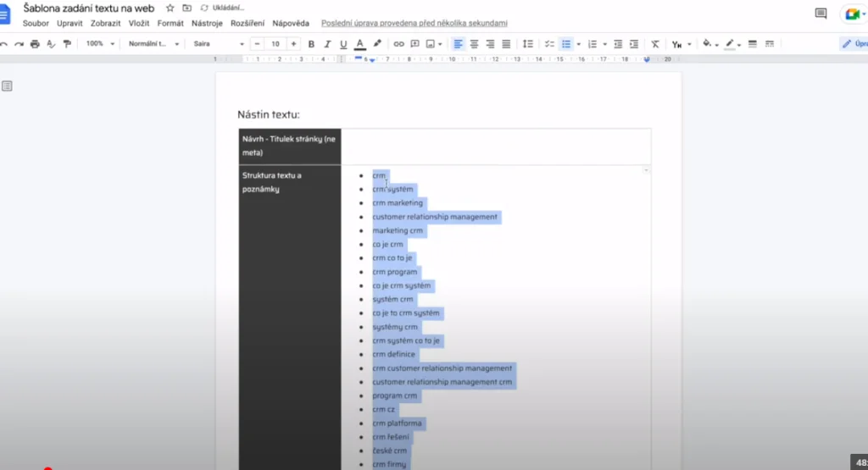Open the Formát menu
868x470 pixels.
coord(170,23)
